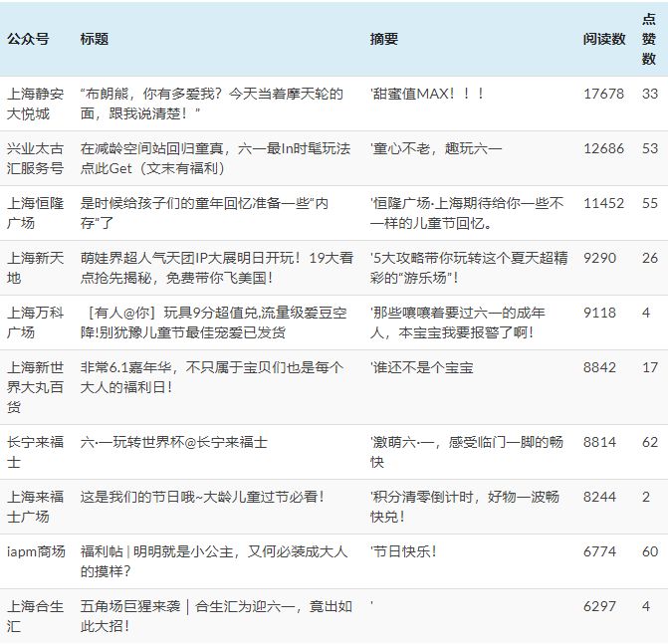The height and width of the screenshot is (644, 668).
Task: Click read count 8244
Action: [x=600, y=497]
